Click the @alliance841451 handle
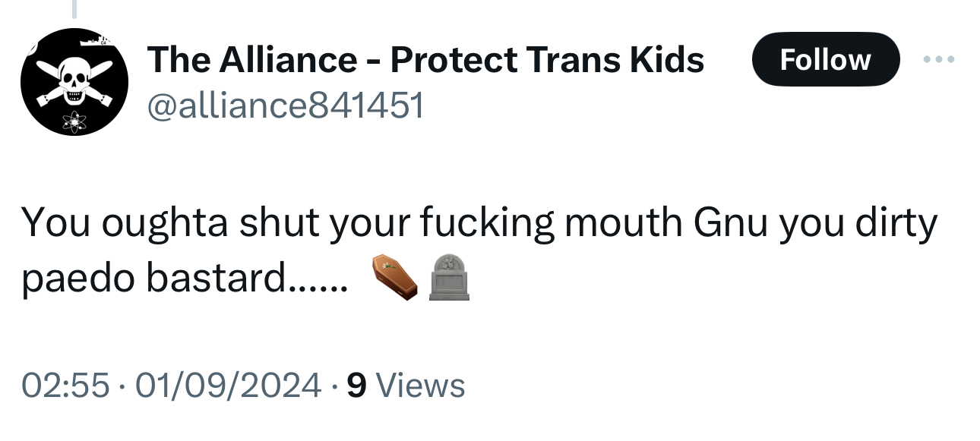This screenshot has width=980, height=441. [x=284, y=107]
